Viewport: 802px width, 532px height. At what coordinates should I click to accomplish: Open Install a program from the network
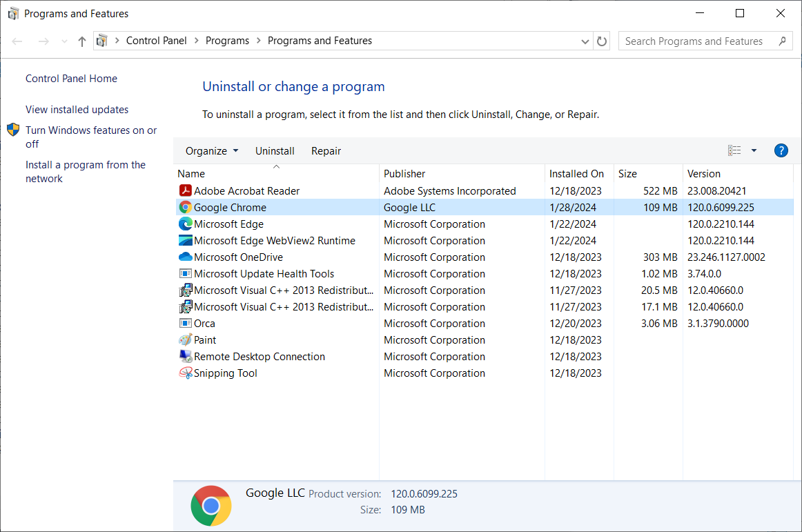(x=86, y=171)
